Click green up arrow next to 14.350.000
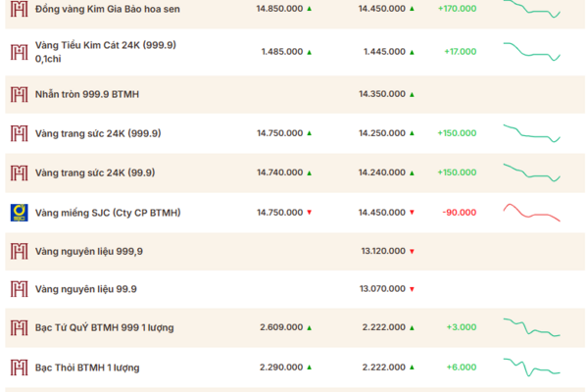This screenshot has width=588, height=392. 412,94
